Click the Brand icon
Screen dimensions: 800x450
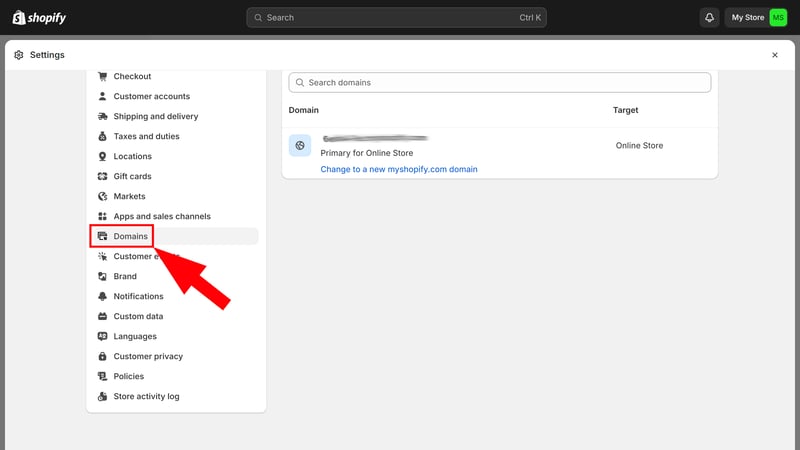[x=103, y=276]
